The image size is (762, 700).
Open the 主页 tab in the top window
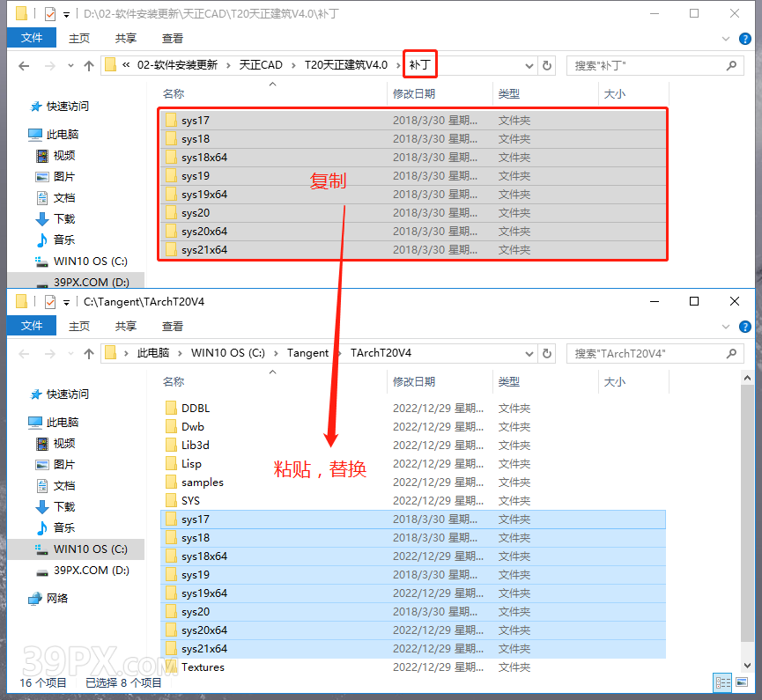78,39
